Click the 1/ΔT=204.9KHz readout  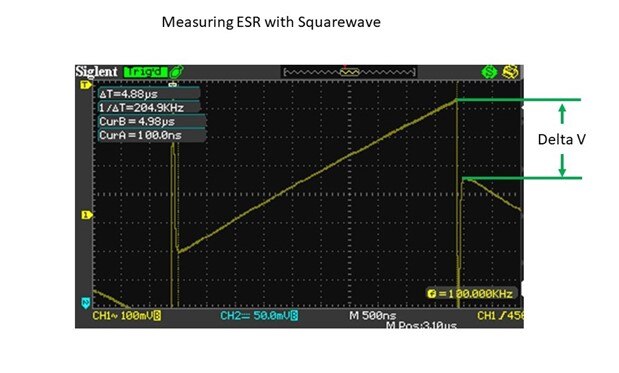(x=148, y=107)
